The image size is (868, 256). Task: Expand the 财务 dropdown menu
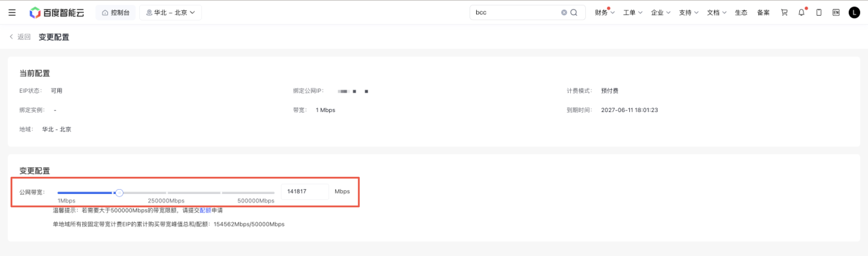pyautogui.click(x=605, y=12)
